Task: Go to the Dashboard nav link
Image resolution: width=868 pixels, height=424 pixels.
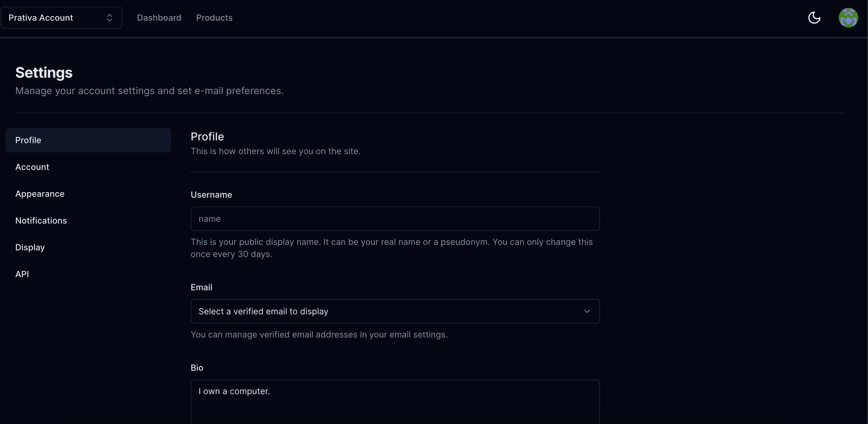Action: (159, 18)
